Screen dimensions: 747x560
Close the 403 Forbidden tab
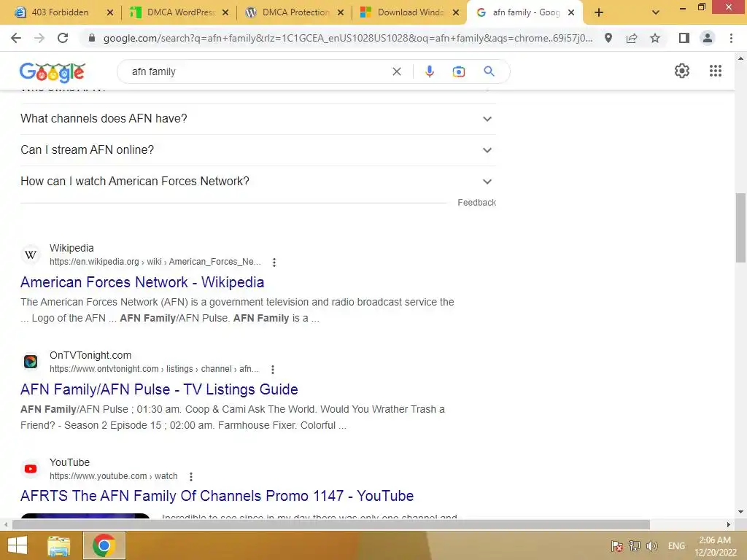pos(110,13)
